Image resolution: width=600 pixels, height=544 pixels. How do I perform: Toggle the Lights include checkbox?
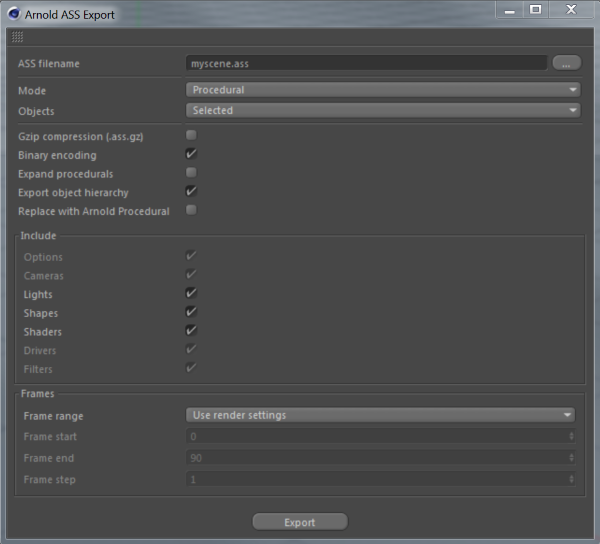(x=191, y=293)
